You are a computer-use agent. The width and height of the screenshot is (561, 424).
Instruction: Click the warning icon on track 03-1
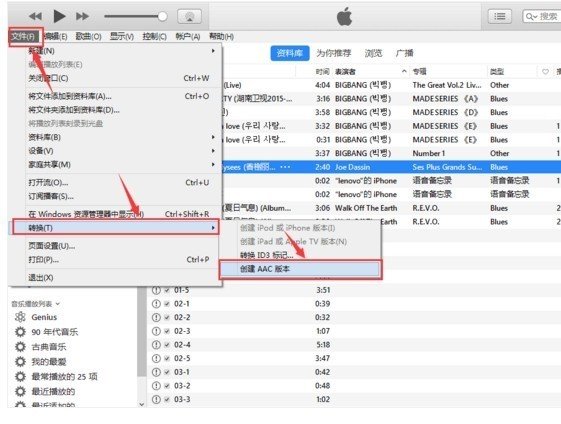click(156, 372)
